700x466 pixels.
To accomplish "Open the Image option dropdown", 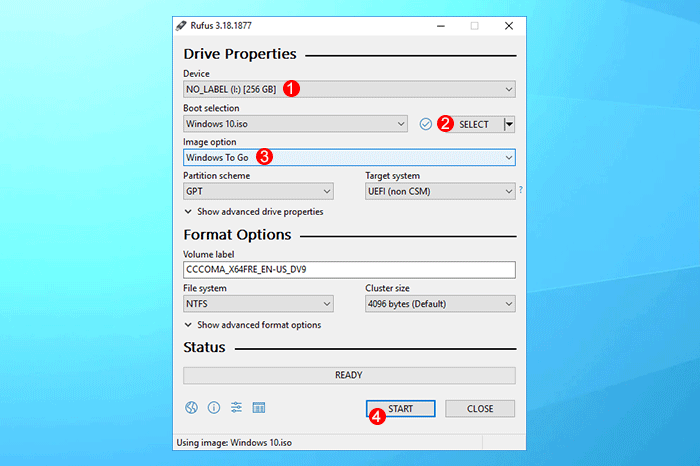I will point(349,158).
